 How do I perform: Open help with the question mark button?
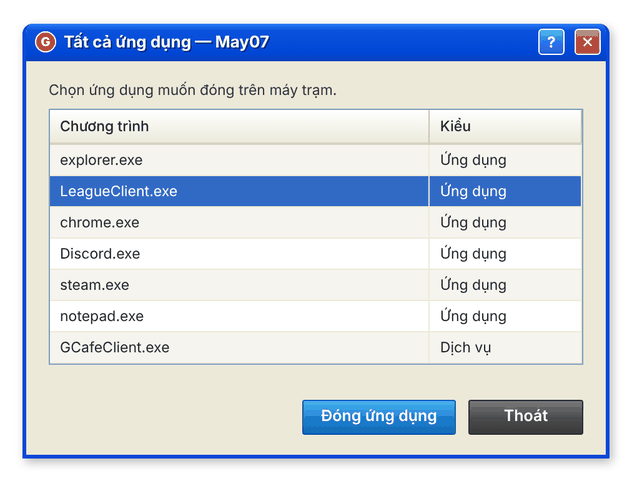[x=551, y=42]
